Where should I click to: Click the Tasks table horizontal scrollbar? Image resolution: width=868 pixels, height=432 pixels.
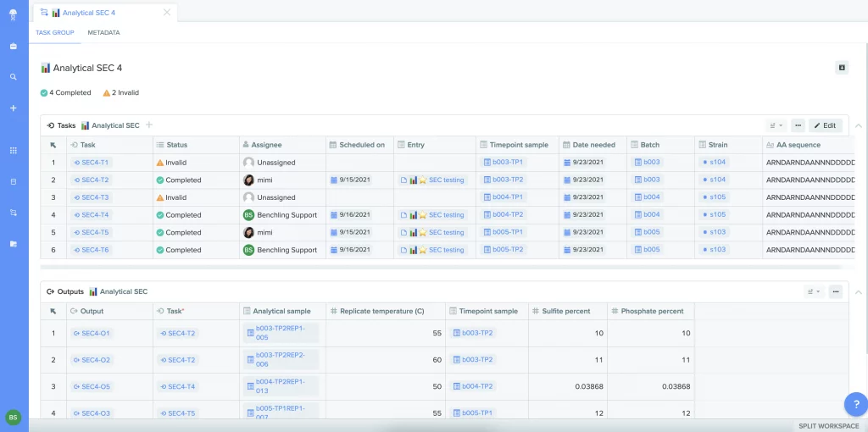(x=440, y=267)
